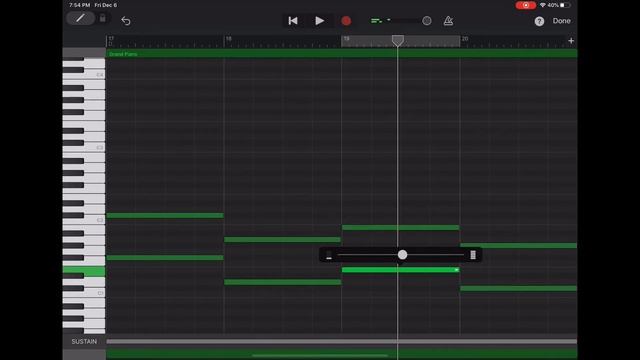
Task: Select the upper note in bar 17
Action: [165, 215]
